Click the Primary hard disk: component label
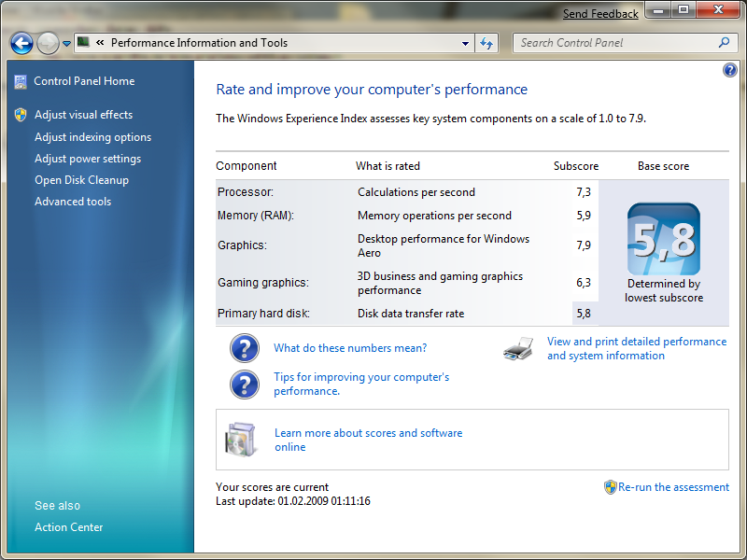 click(263, 314)
